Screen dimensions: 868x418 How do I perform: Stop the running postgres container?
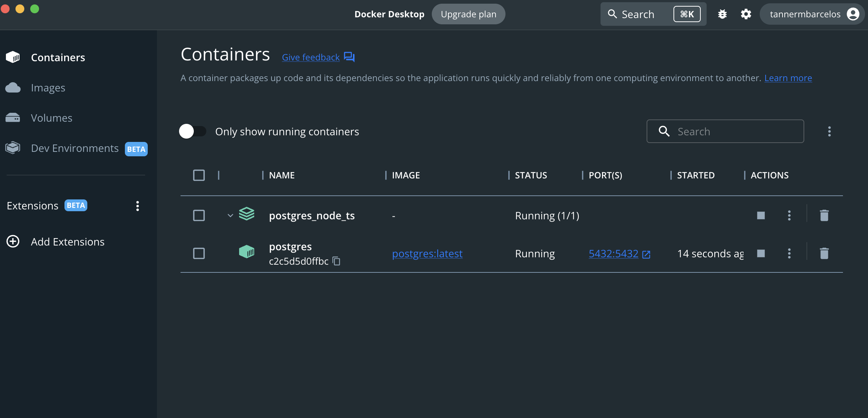[x=761, y=254]
